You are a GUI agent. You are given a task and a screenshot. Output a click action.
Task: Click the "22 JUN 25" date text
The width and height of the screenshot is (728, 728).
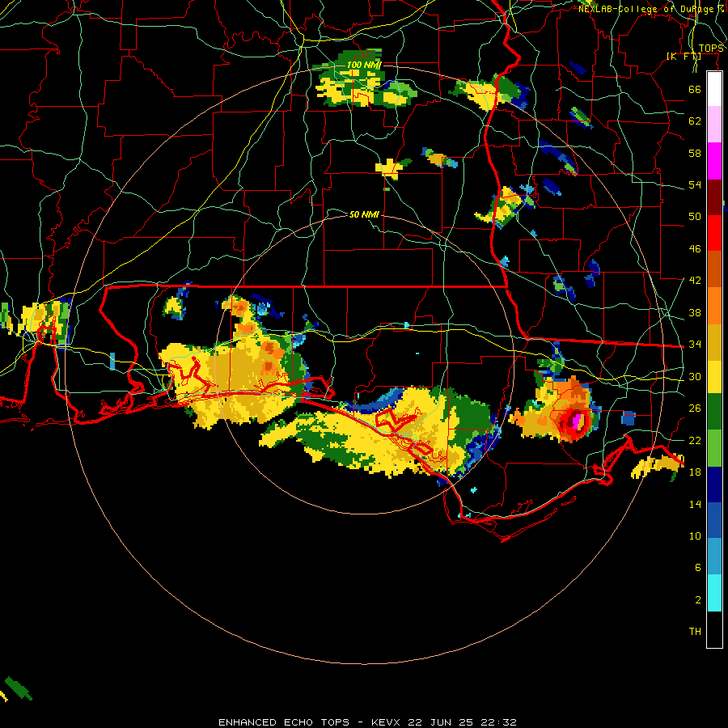tap(440, 722)
